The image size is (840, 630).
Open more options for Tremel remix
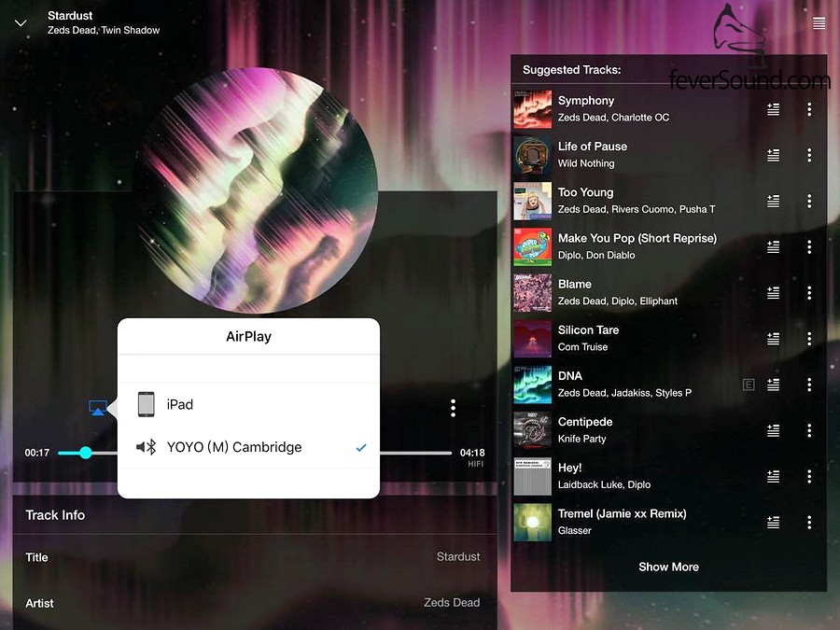pyautogui.click(x=809, y=523)
